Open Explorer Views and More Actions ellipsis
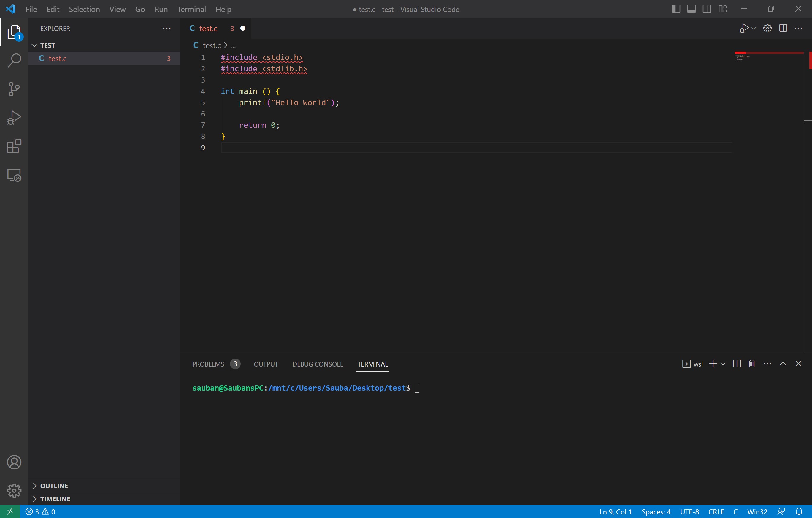The width and height of the screenshot is (812, 518). click(166, 28)
